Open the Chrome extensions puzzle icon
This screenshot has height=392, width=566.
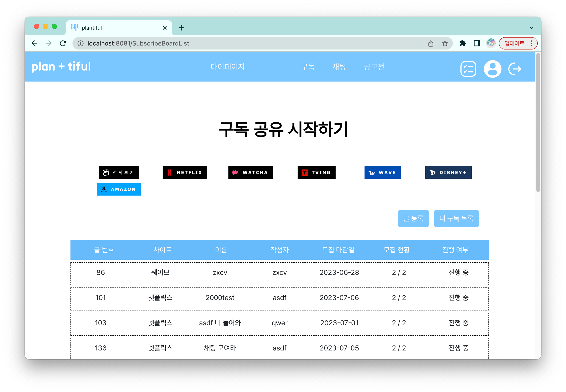point(462,44)
